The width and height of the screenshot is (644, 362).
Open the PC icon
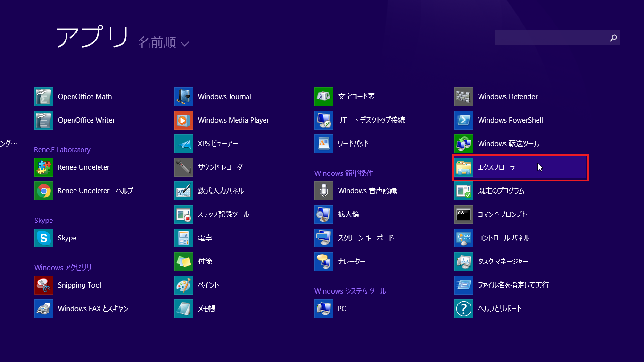(x=324, y=309)
